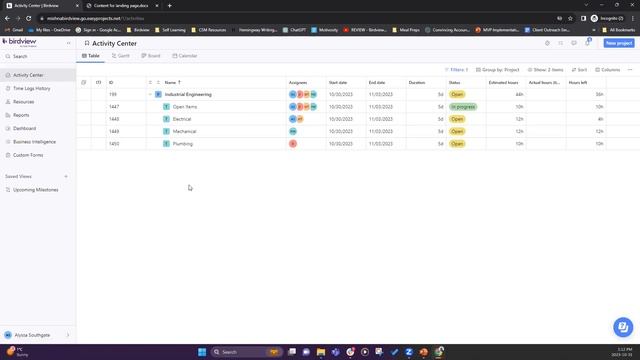Viewport: 640px width, 360px height.
Task: Click the expand-all icon in Name header
Action: (150, 82)
